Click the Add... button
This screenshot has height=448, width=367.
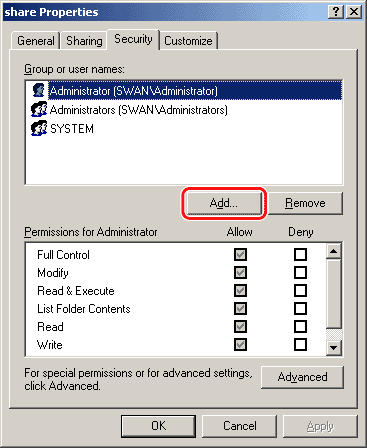pos(224,203)
